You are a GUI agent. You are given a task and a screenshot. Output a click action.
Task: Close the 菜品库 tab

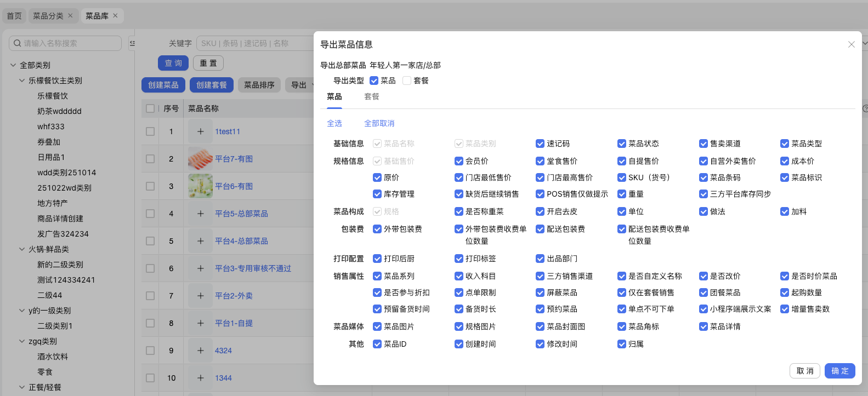[115, 16]
